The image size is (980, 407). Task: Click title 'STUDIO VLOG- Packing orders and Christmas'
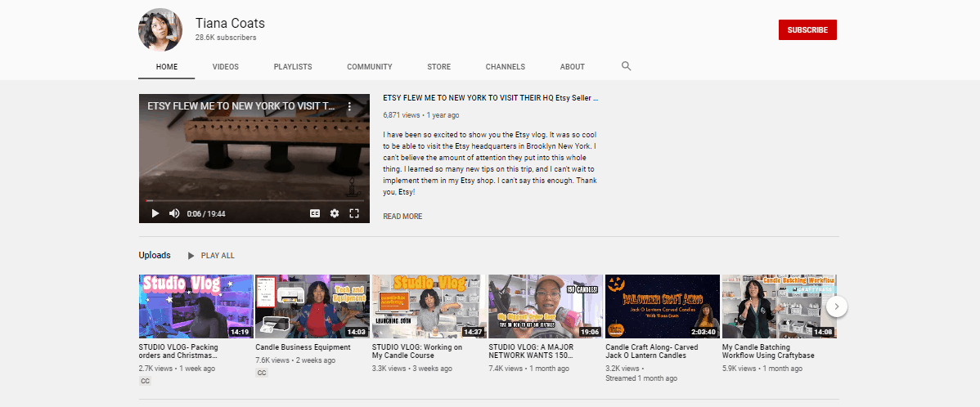[178, 351]
